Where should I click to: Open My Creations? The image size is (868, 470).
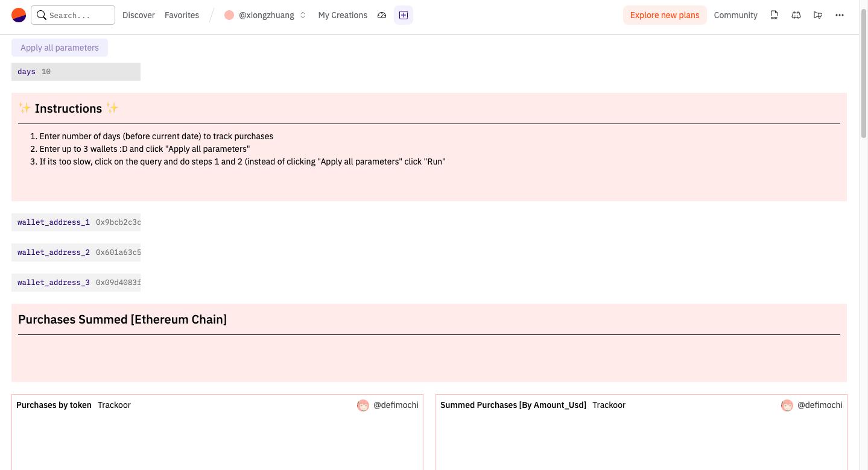[343, 15]
